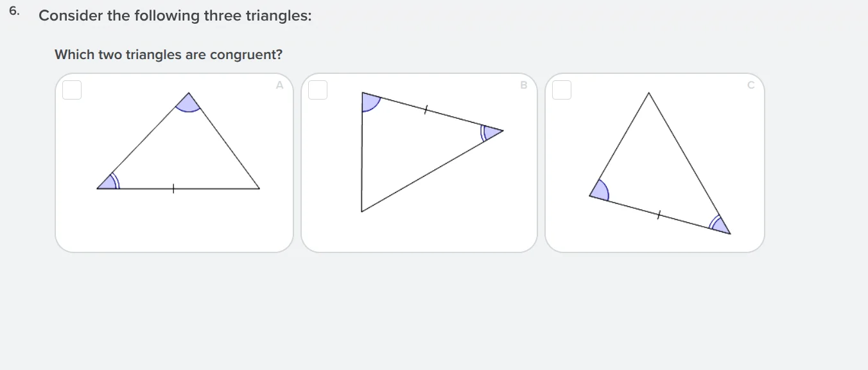The image size is (868, 370).
Task: Click the tick mark on triangle A's base
Action: (x=173, y=188)
